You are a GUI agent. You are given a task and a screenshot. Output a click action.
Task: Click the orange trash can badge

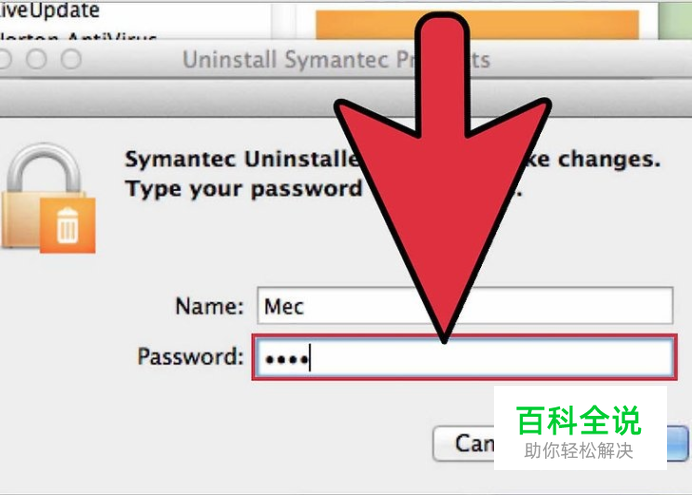pyautogui.click(x=68, y=225)
